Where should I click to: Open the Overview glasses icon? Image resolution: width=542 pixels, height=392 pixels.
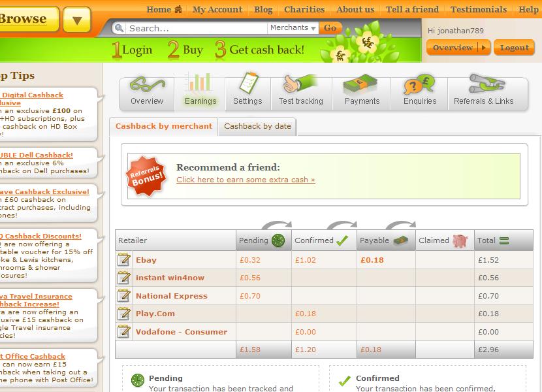pyautogui.click(x=147, y=85)
